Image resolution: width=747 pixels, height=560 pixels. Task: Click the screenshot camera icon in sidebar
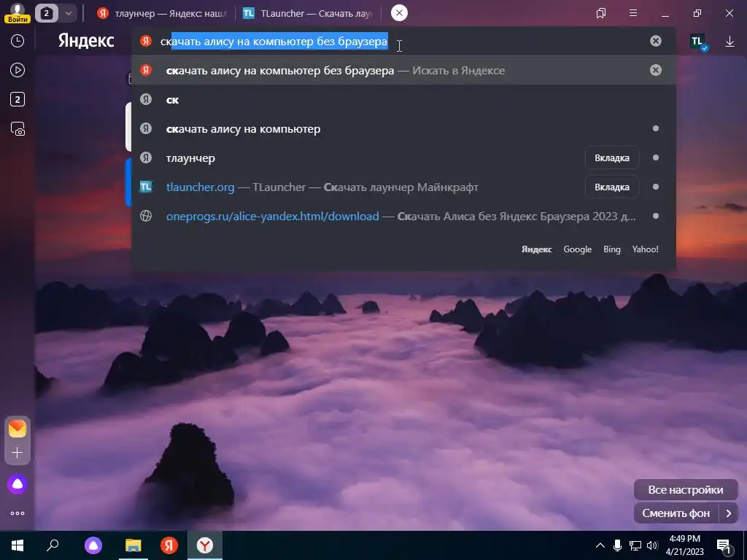point(18,129)
